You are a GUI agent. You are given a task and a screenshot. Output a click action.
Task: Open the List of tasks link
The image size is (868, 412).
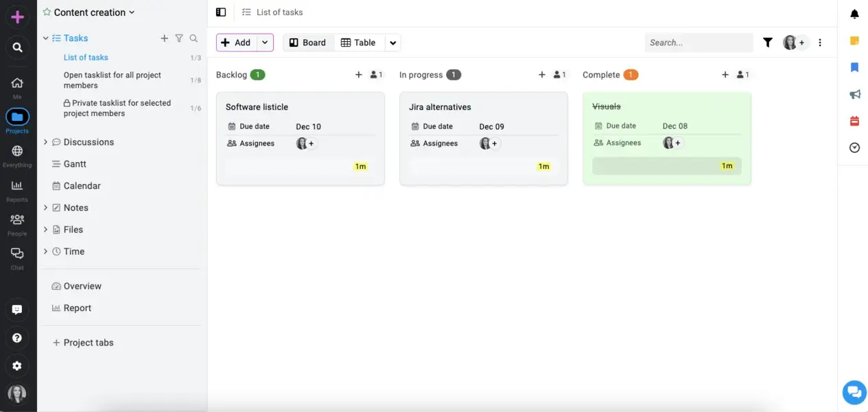coord(86,58)
